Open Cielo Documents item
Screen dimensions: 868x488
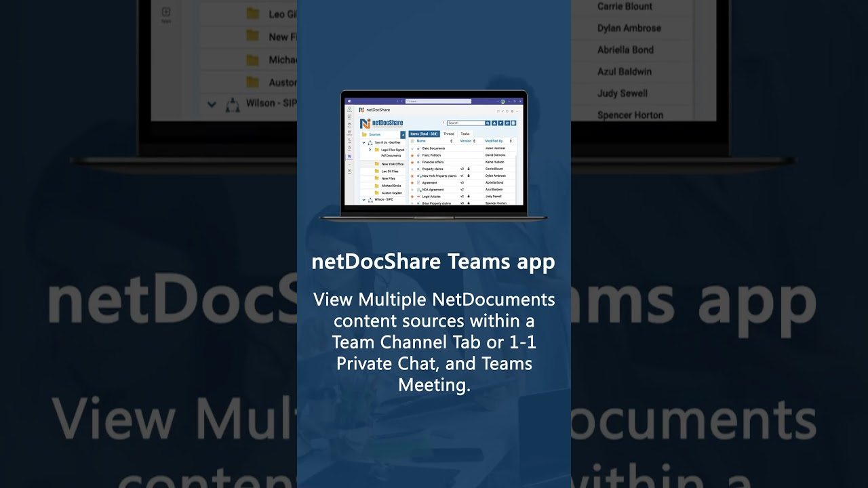tap(433, 148)
